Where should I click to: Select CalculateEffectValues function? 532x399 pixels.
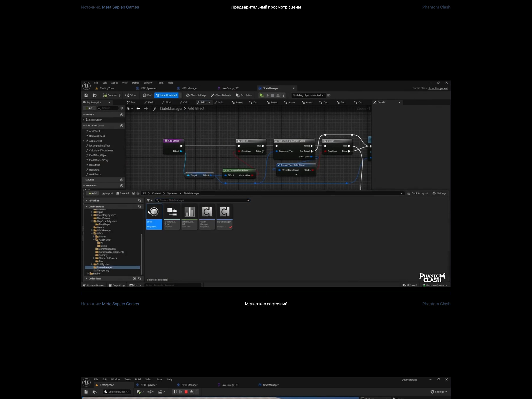[x=101, y=150]
